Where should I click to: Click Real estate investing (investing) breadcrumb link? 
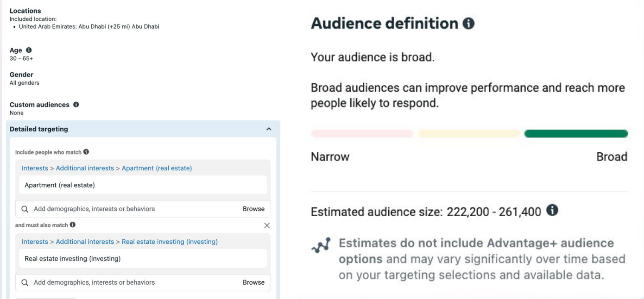[170, 242]
